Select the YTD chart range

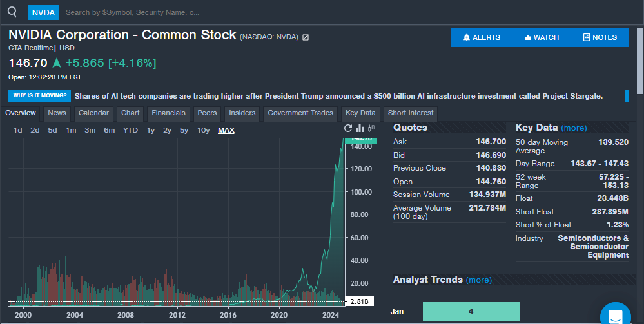click(x=130, y=130)
